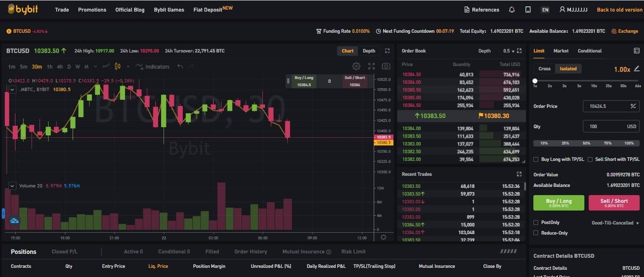The height and width of the screenshot is (277, 644).
Task: Click the candlestick chart style icon
Action: tap(117, 66)
